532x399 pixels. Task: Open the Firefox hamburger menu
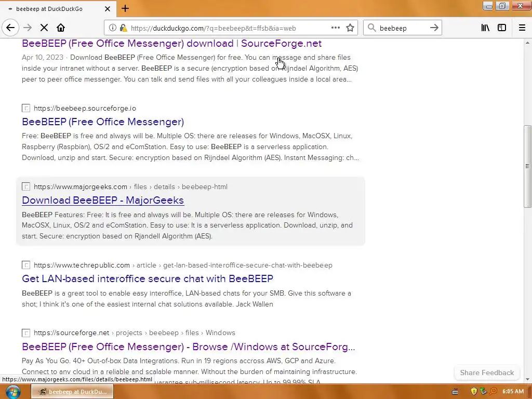click(522, 28)
